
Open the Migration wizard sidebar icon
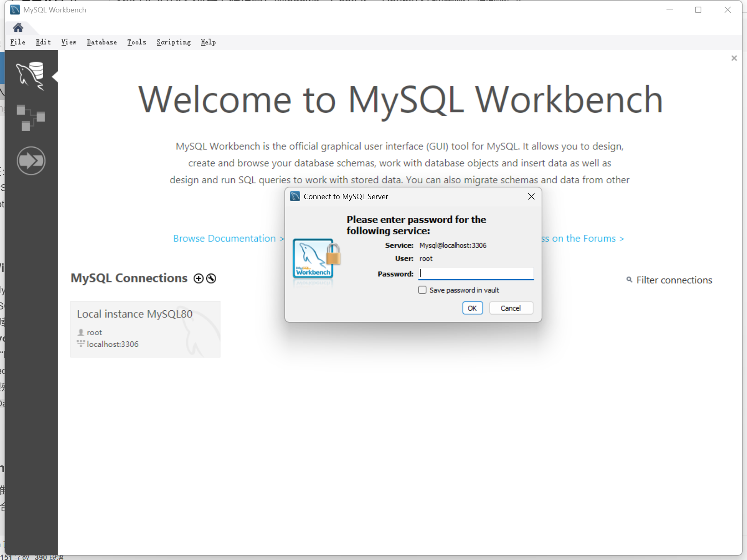[31, 161]
